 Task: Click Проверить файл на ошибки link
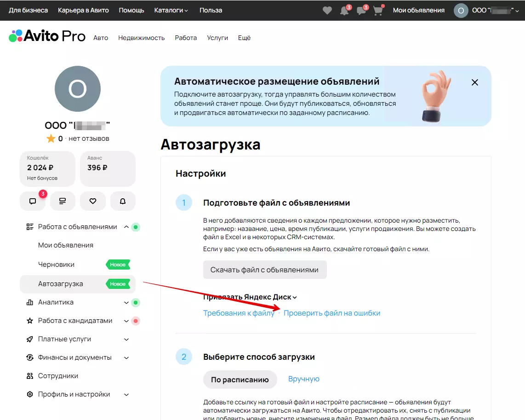pyautogui.click(x=332, y=313)
